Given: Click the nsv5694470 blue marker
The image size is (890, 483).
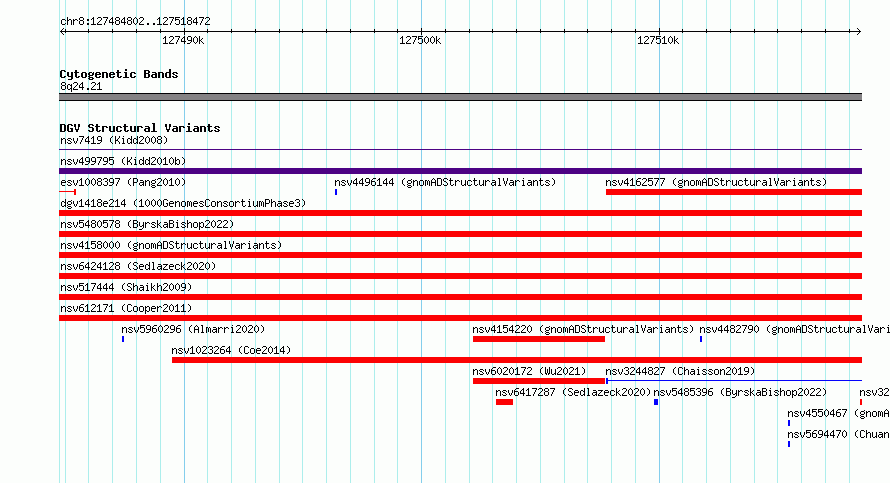Looking at the screenshot, I should [x=789, y=444].
